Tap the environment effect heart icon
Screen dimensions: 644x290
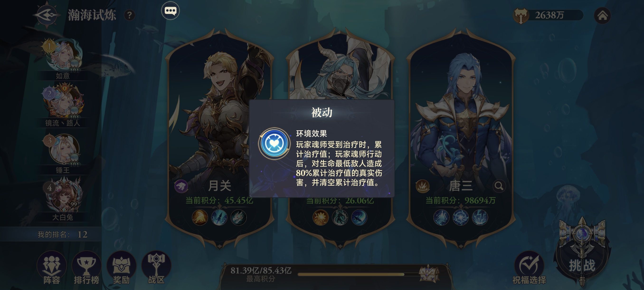coord(274,144)
